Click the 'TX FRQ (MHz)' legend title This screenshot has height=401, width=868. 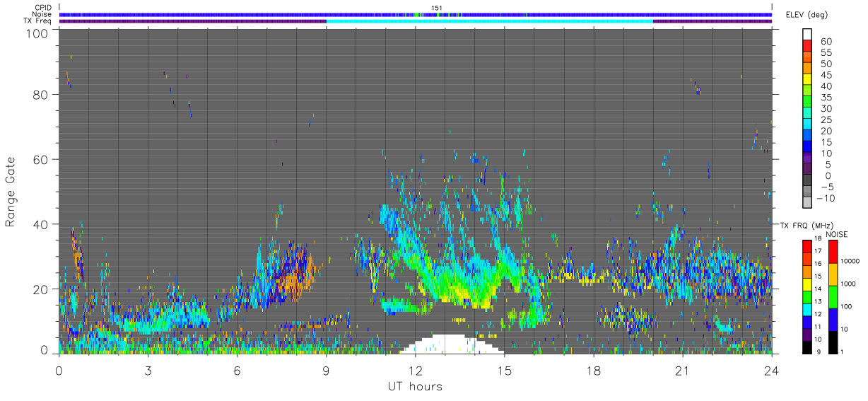(805, 225)
